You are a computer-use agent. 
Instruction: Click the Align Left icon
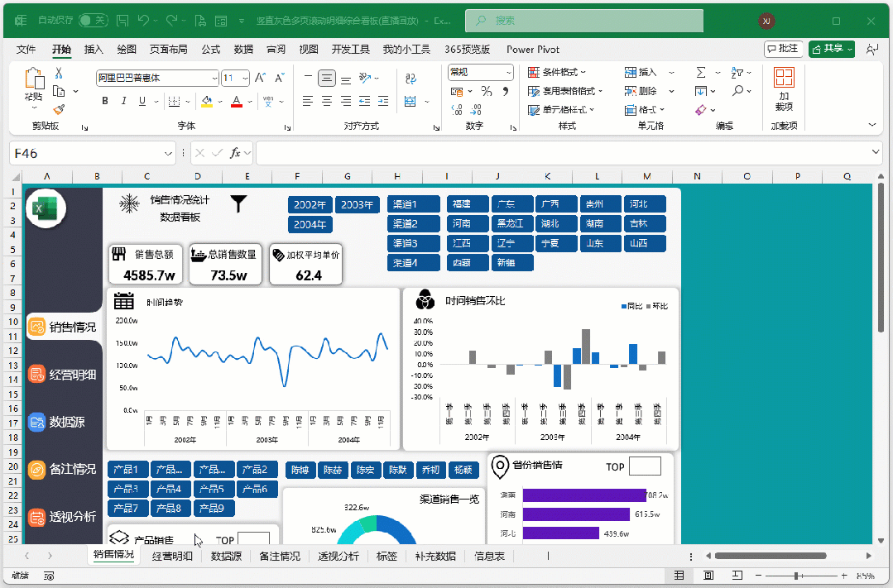(x=308, y=102)
